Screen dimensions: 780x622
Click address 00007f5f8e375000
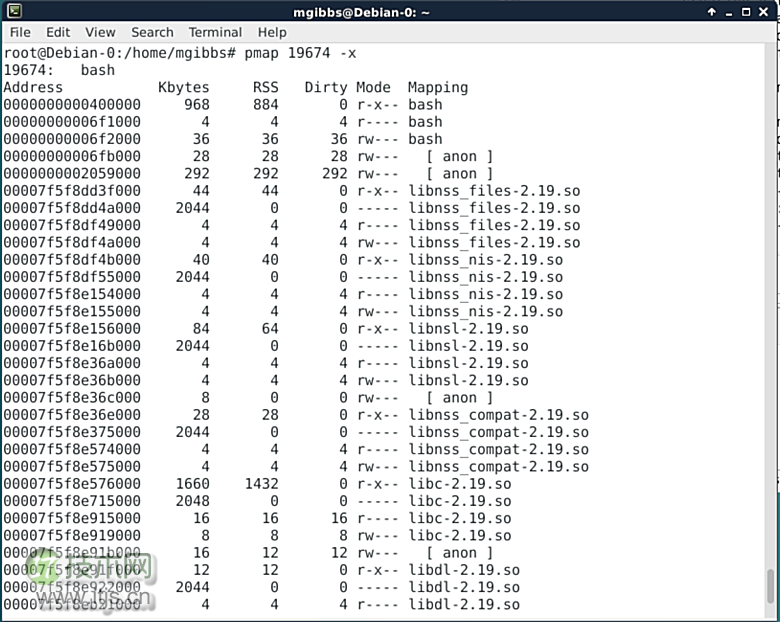tap(72, 432)
